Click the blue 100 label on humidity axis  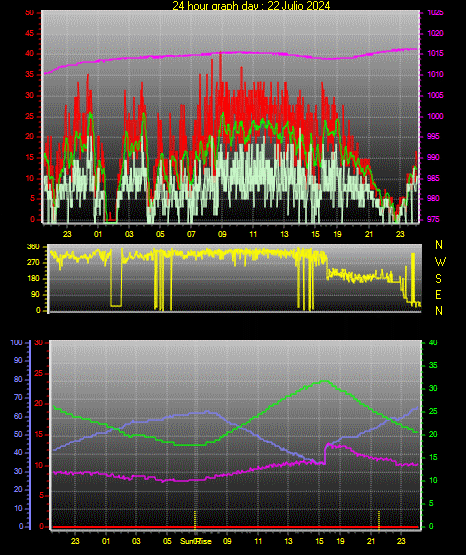[16, 343]
